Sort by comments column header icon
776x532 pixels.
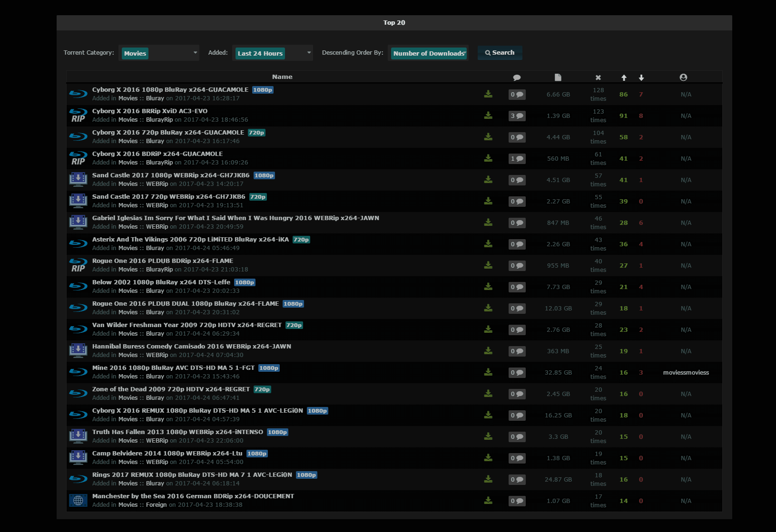pyautogui.click(x=517, y=77)
